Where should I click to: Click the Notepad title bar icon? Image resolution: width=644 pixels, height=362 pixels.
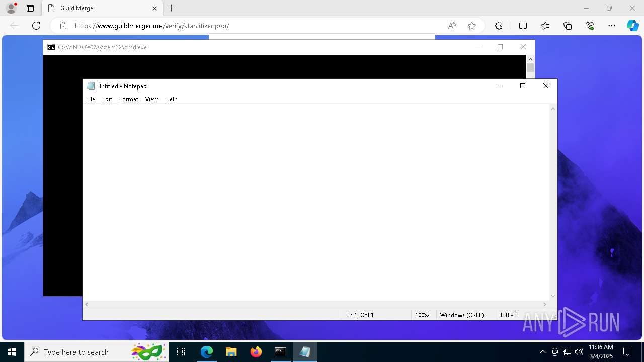91,86
